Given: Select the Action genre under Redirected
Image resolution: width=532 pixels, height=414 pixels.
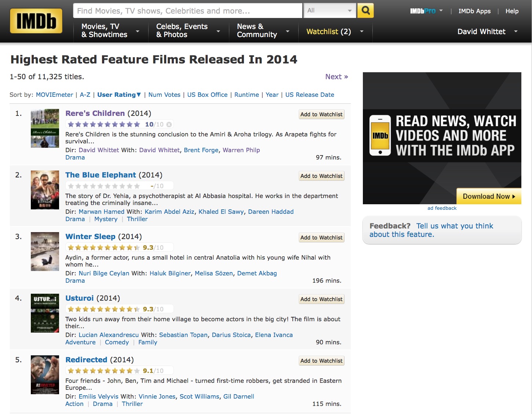Looking at the screenshot, I should tap(74, 404).
